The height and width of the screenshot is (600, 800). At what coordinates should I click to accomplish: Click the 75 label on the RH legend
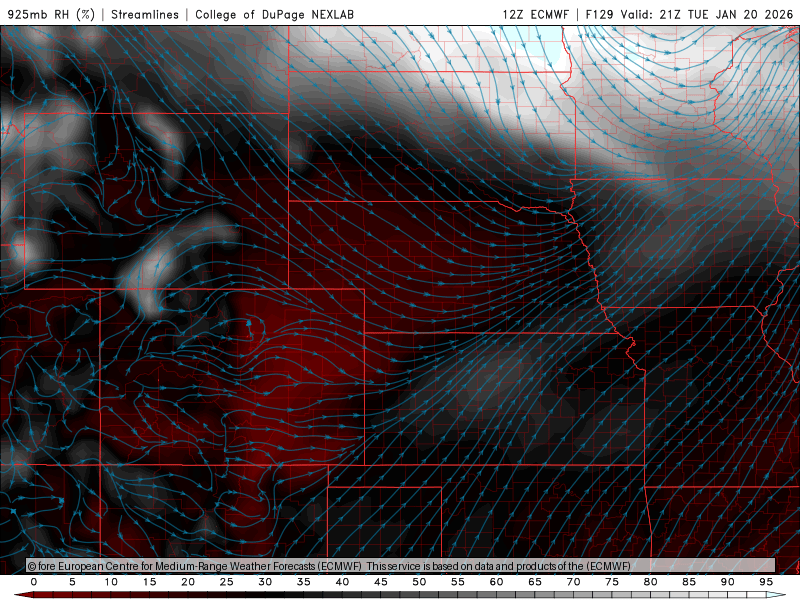pyautogui.click(x=612, y=582)
